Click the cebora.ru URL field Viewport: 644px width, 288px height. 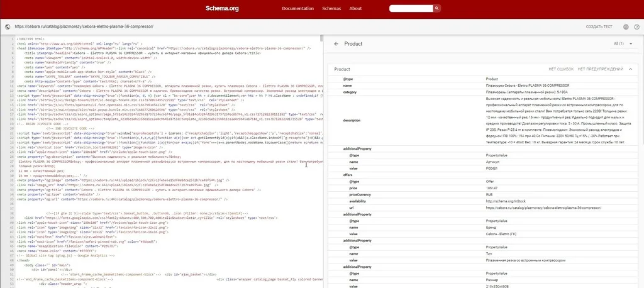point(84,26)
